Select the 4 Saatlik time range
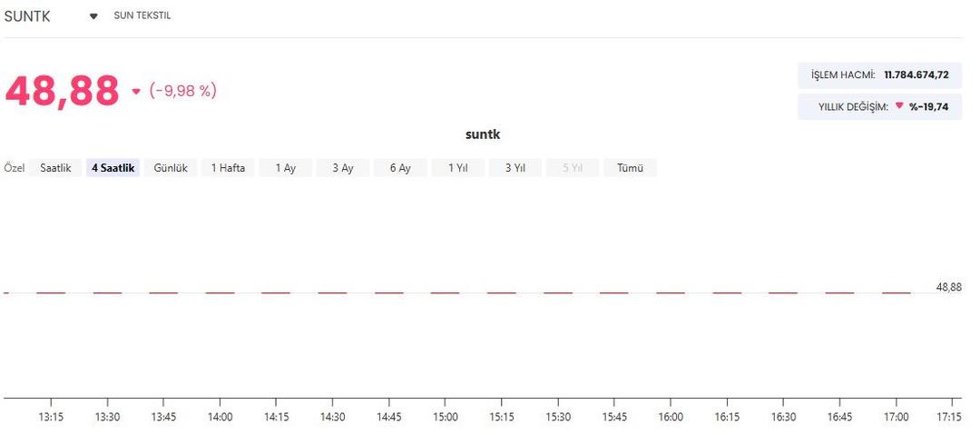 pyautogui.click(x=113, y=168)
